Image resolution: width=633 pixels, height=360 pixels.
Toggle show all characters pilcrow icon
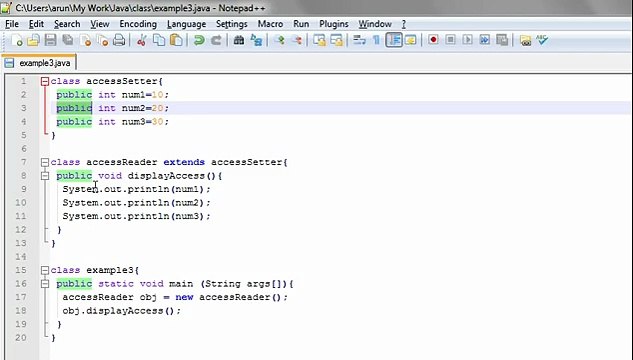[x=376, y=40]
